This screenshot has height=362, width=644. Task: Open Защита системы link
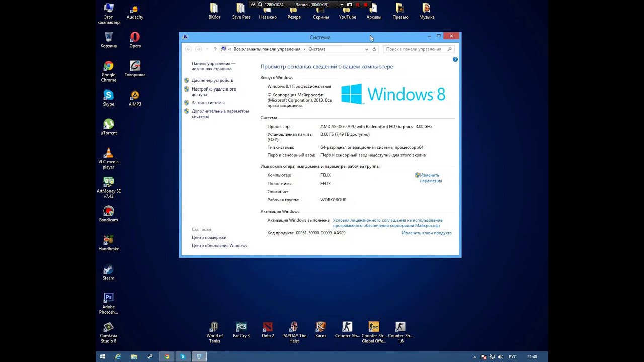point(208,103)
